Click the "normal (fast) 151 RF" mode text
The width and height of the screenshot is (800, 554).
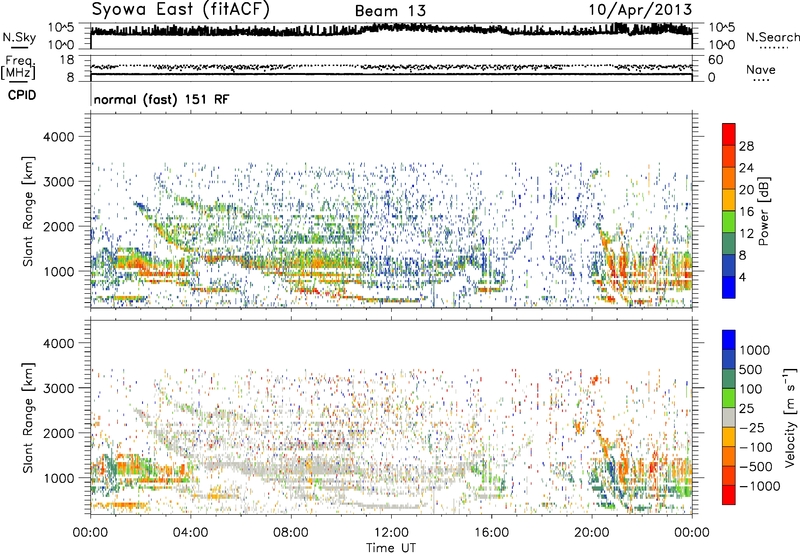pyautogui.click(x=161, y=99)
